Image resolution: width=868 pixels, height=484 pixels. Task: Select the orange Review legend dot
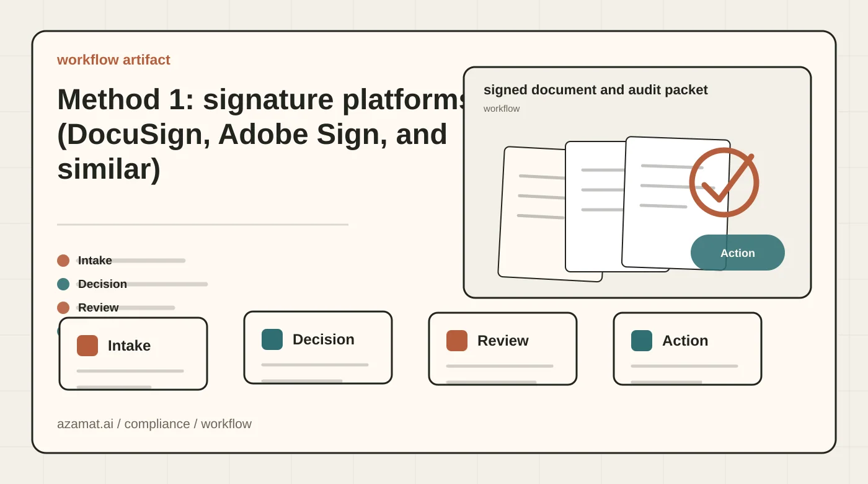pos(63,308)
